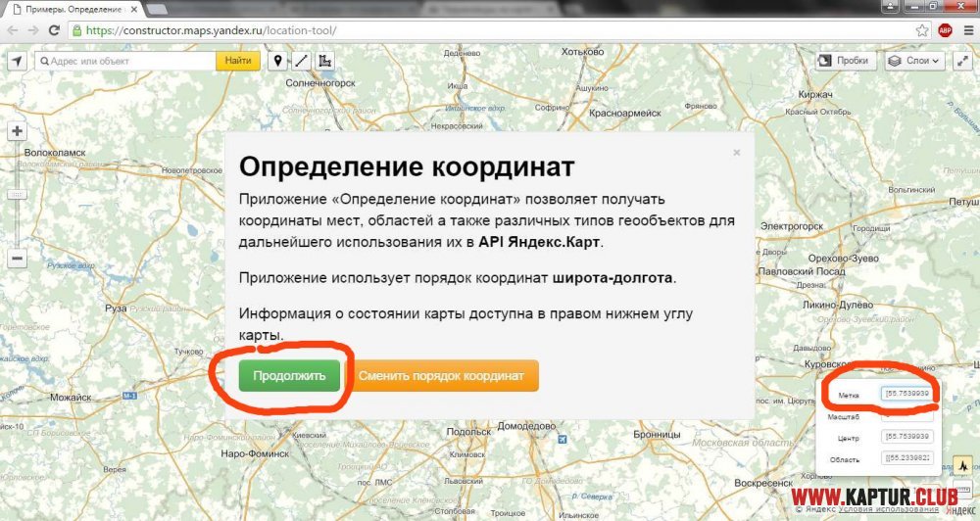Reload the page in the browser
The width and height of the screenshot is (980, 521).
point(54,30)
